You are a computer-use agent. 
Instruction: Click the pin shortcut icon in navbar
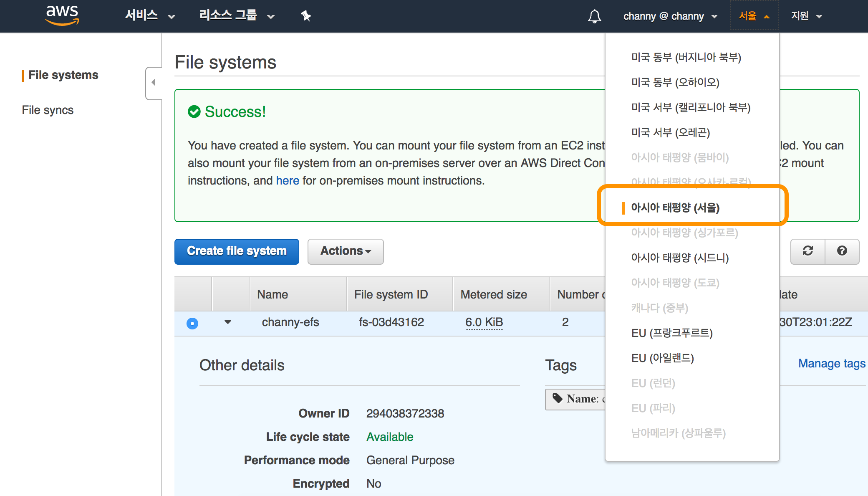click(306, 16)
